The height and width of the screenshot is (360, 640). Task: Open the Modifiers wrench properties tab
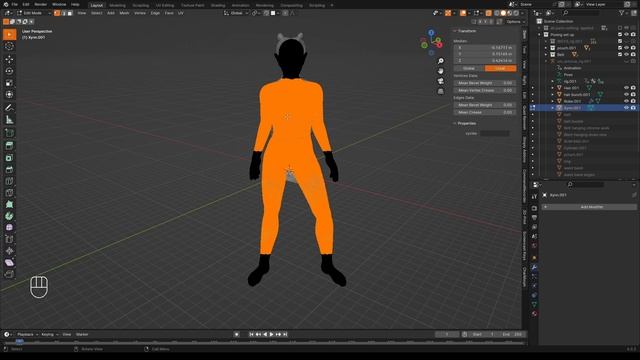click(534, 267)
